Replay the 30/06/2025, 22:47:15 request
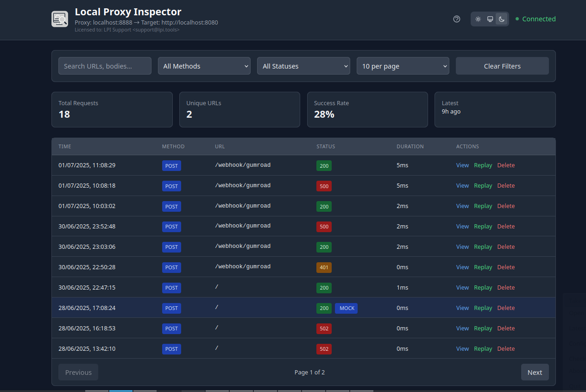This screenshot has width=586, height=392. point(483,287)
